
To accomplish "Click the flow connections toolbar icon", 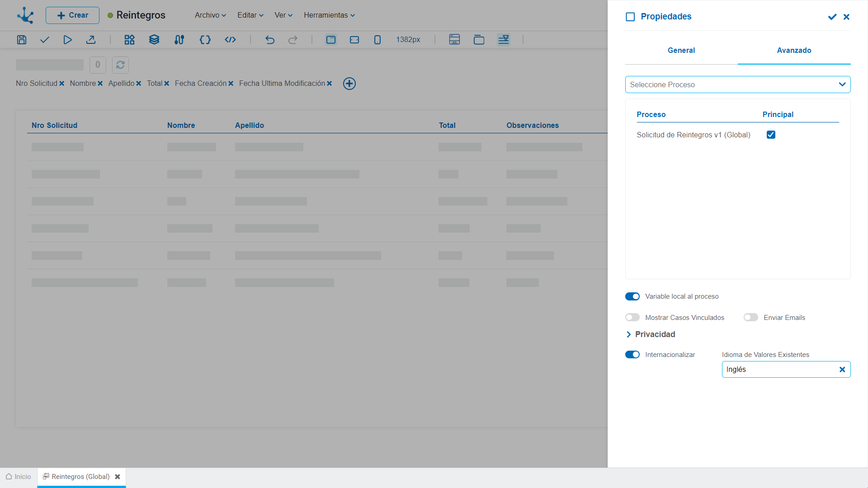I will (x=179, y=40).
